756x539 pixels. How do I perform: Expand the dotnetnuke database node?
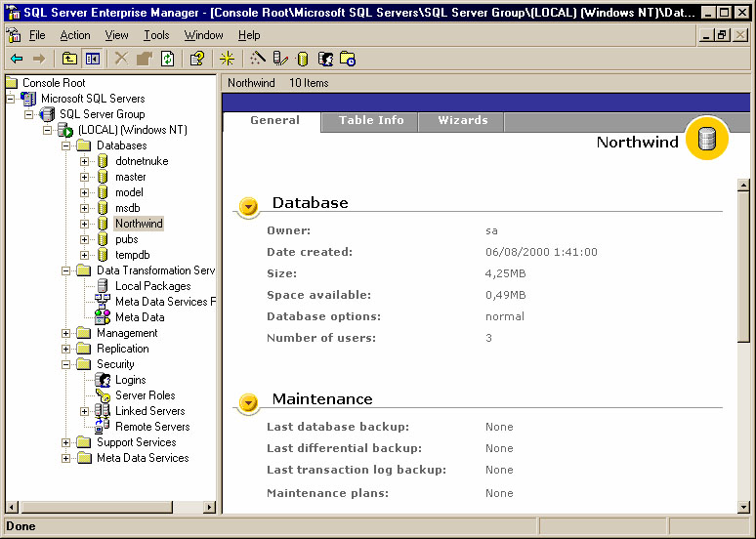(84, 161)
